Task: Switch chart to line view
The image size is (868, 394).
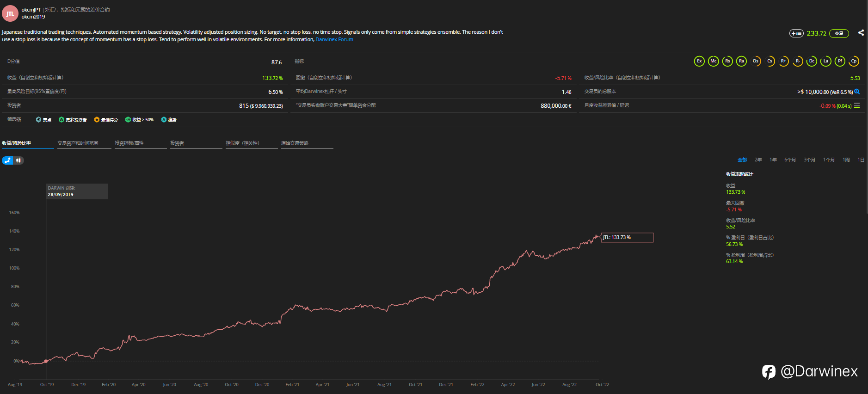Action: point(7,160)
